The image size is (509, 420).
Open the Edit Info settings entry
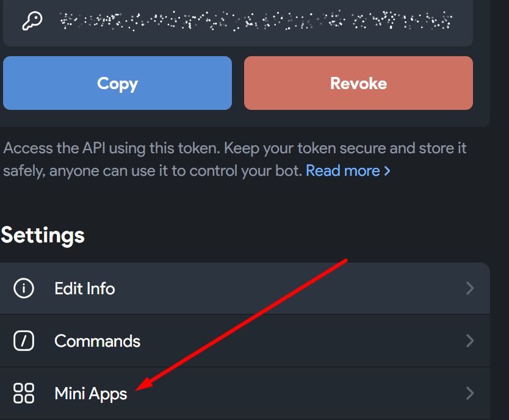[x=85, y=288]
